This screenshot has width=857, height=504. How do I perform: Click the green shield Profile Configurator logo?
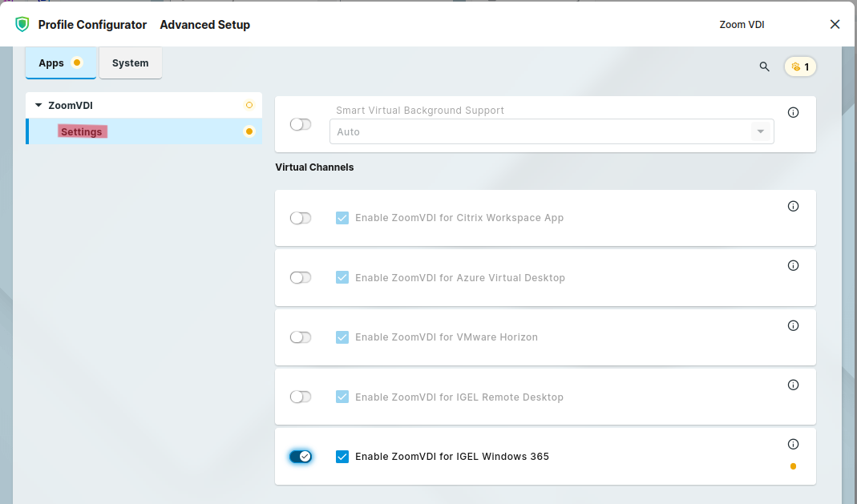point(22,24)
